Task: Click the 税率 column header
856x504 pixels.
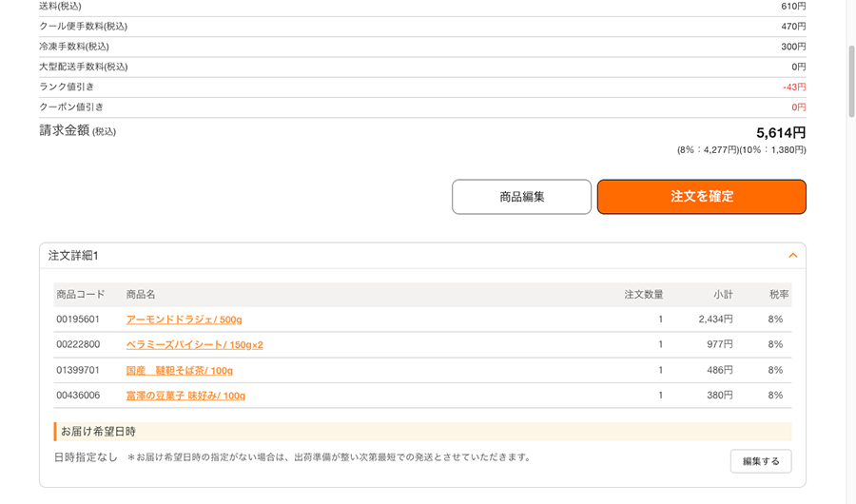Action: [x=779, y=295]
